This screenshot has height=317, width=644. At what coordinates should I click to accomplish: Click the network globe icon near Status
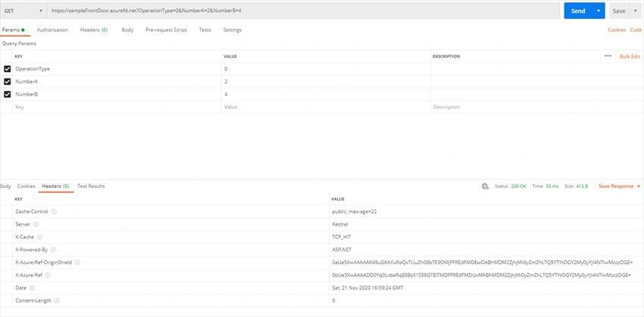(485, 187)
